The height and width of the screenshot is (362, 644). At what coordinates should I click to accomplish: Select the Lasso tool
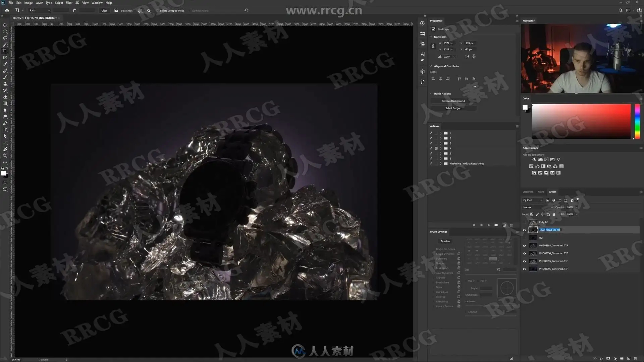[x=5, y=38]
